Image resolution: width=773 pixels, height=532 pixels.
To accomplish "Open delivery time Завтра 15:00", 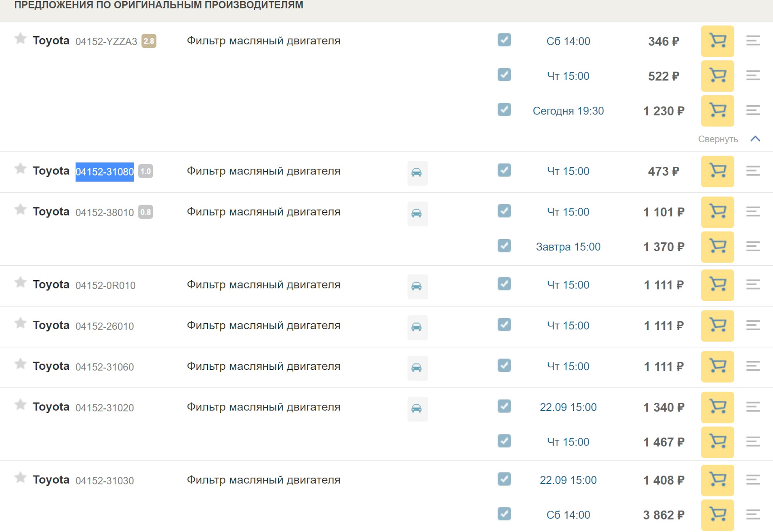I will 568,247.
